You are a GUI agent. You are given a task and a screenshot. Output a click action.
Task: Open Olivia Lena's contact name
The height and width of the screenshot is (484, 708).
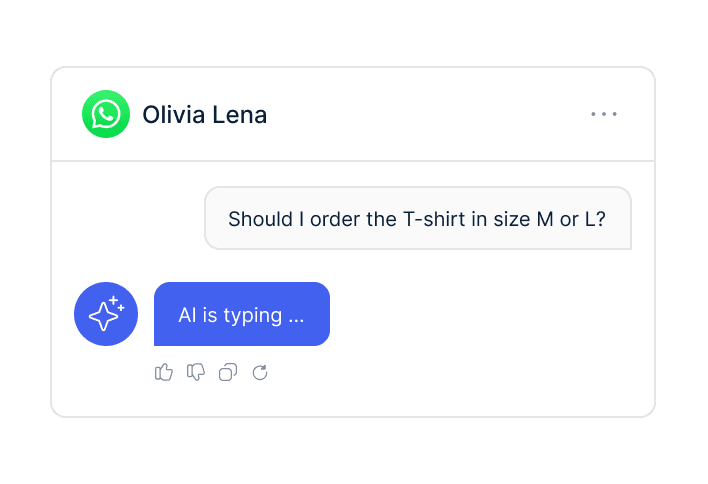coord(204,115)
